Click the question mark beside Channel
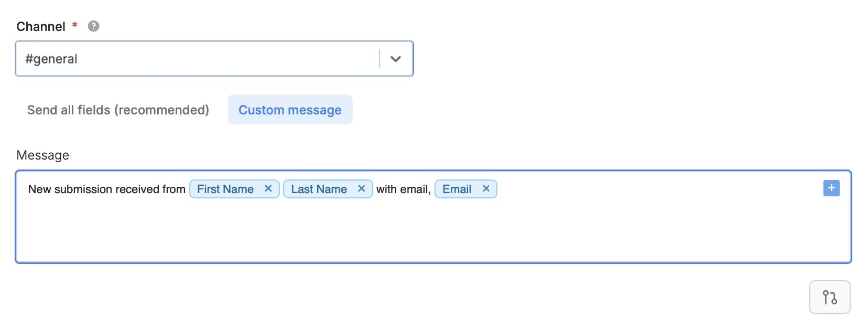868x328 pixels. [94, 26]
